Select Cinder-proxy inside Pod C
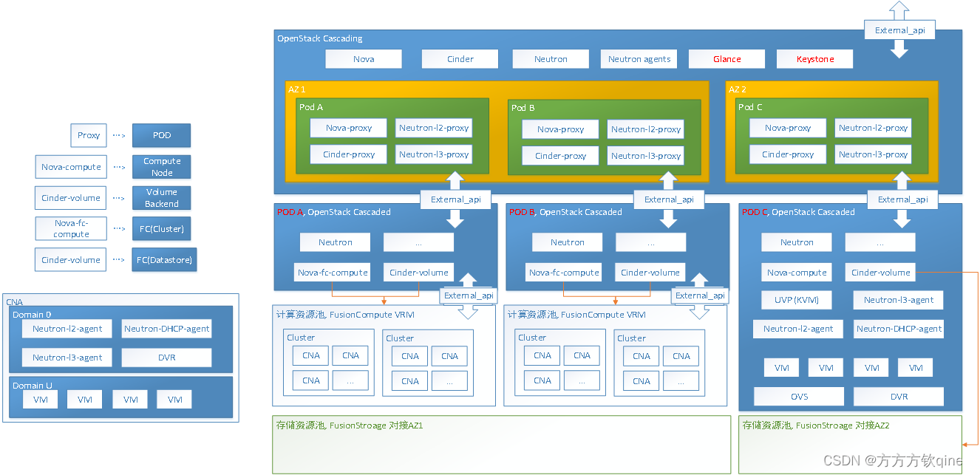The image size is (980, 475). [788, 154]
